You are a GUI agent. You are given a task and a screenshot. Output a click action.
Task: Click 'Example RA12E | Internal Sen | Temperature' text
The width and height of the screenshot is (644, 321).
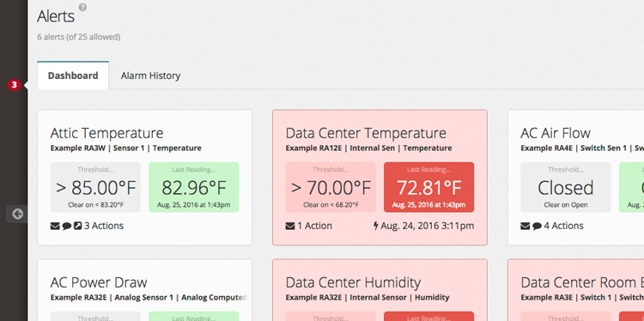tap(369, 148)
